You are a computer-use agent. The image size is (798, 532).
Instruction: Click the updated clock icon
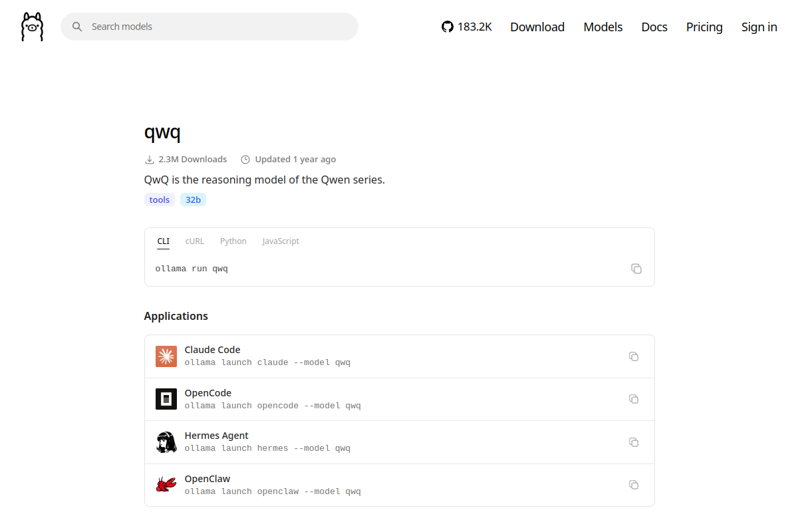point(245,160)
